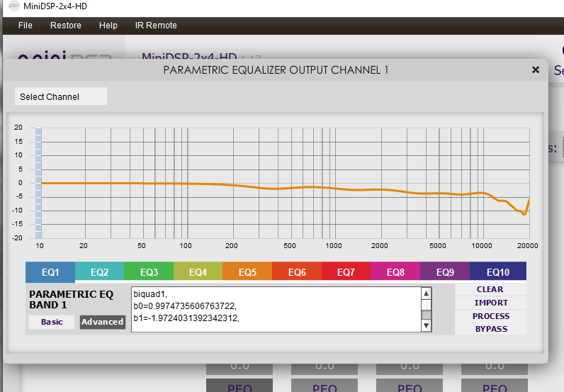Click the PARAMETRIC EQ BAND 1 label
The height and width of the screenshot is (392, 564).
click(x=72, y=299)
